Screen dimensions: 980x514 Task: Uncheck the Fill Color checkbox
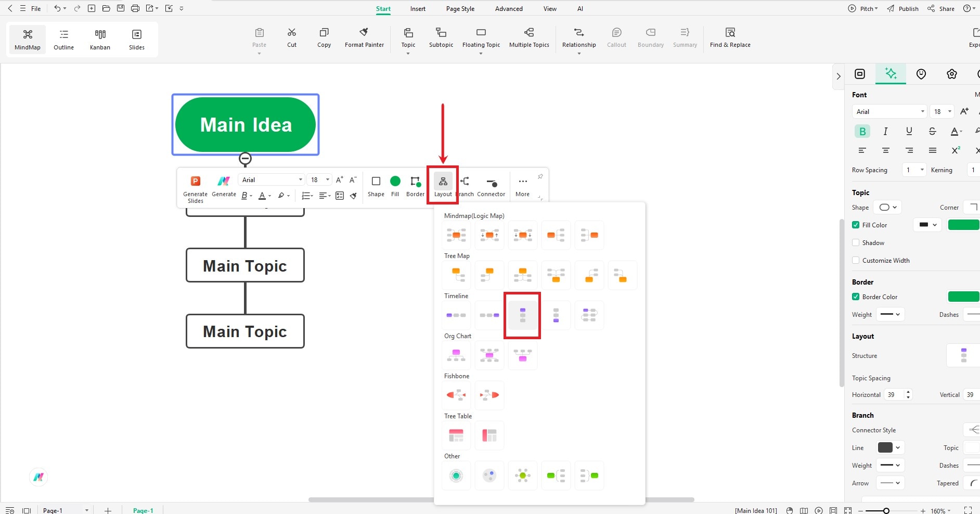(856, 225)
